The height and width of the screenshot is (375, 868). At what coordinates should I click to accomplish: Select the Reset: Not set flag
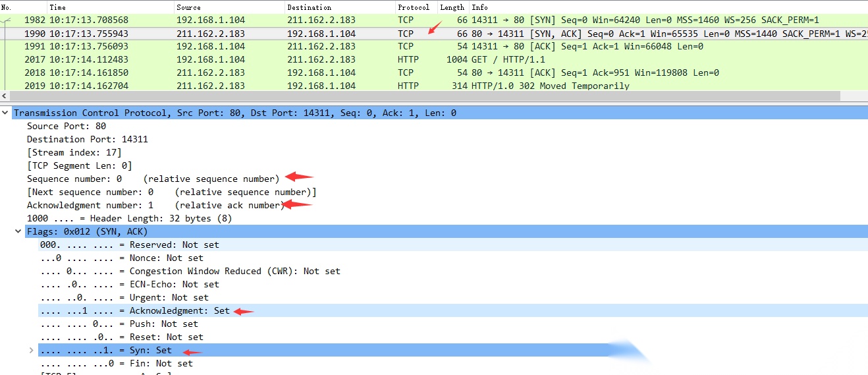point(122,337)
